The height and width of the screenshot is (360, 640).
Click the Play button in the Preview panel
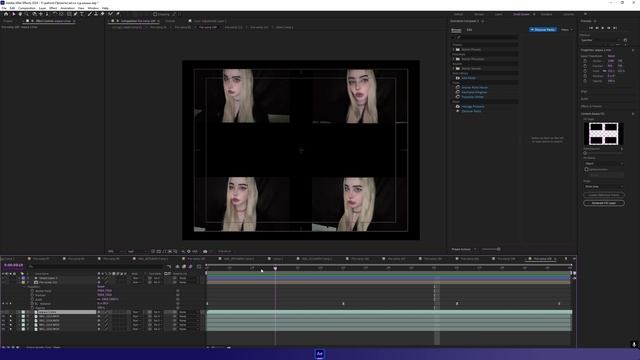pyautogui.click(x=602, y=28)
